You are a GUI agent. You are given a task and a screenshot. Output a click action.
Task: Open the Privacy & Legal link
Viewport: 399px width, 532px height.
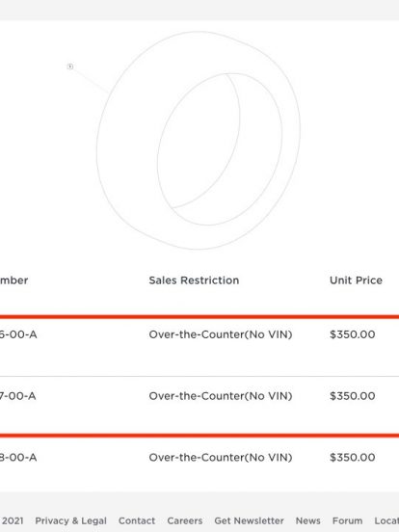pyautogui.click(x=70, y=520)
